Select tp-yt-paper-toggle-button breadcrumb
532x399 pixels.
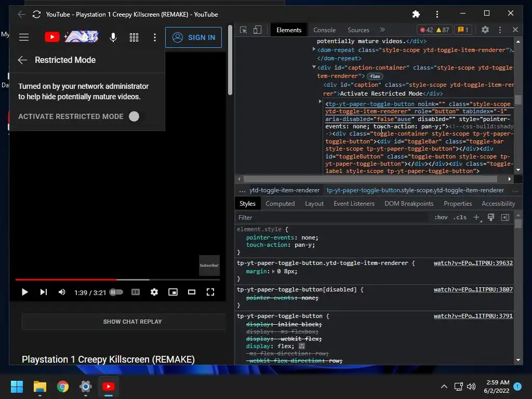click(x=415, y=190)
